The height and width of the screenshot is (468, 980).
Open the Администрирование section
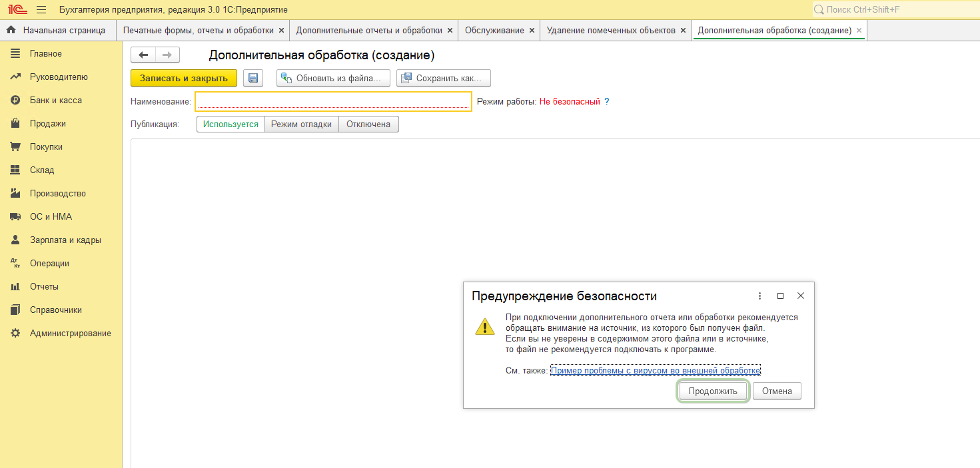pos(71,333)
